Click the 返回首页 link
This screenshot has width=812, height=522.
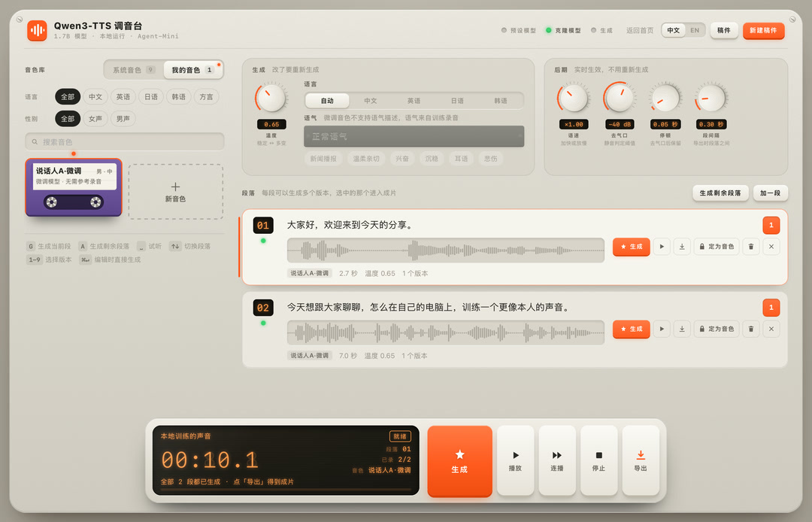(640, 31)
